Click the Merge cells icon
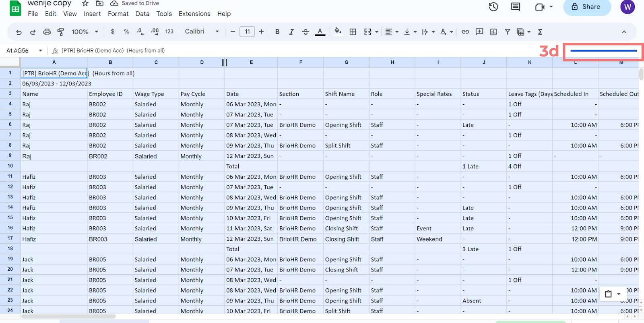 click(x=367, y=31)
